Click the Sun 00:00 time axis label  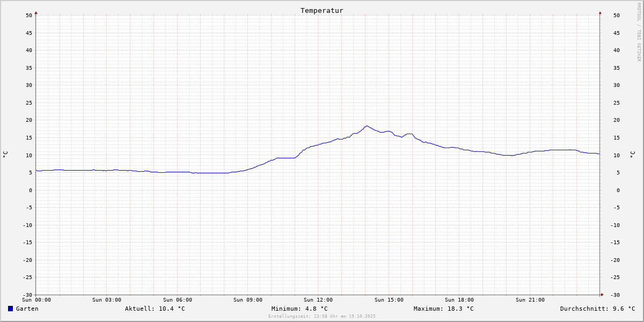point(36,300)
